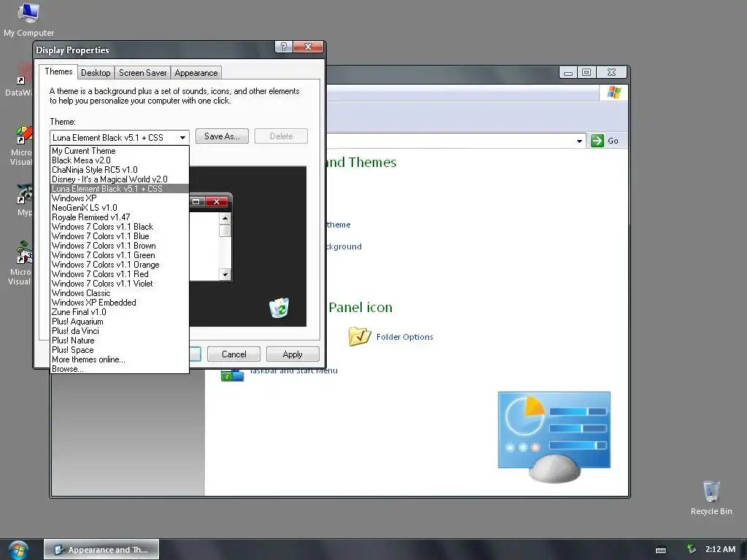Screen dimensions: 747x560
Task: Choose Windows 7 Colors v1.1 Black
Action: point(120,227)
